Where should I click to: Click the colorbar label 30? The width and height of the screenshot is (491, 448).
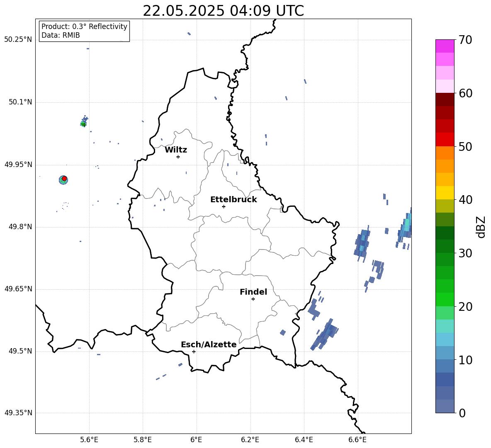[465, 253]
